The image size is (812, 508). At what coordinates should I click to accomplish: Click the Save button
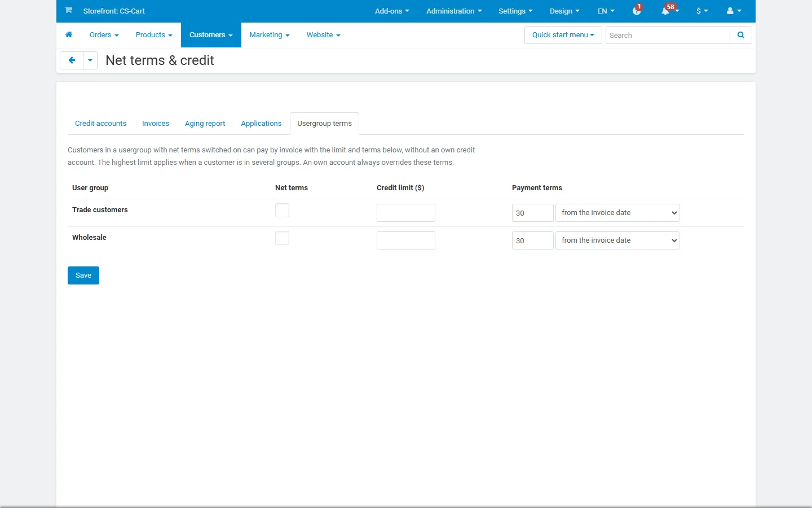[83, 275]
